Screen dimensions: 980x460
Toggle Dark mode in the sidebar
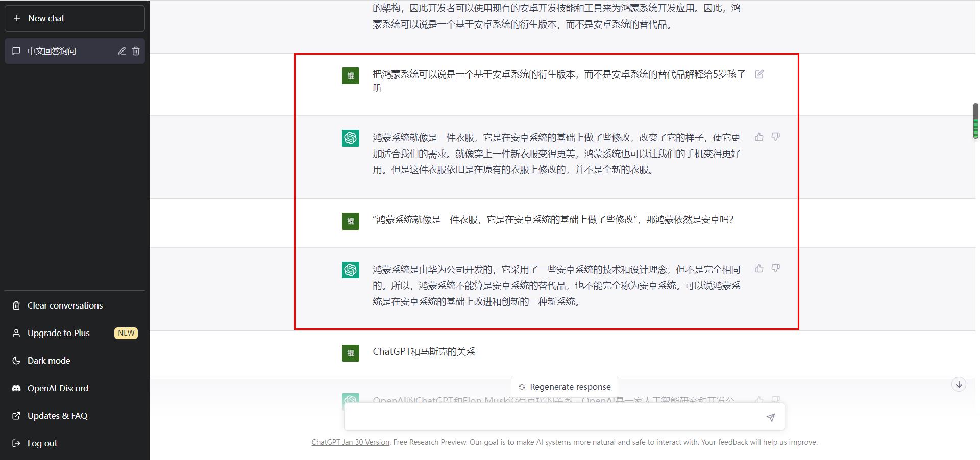pos(48,361)
